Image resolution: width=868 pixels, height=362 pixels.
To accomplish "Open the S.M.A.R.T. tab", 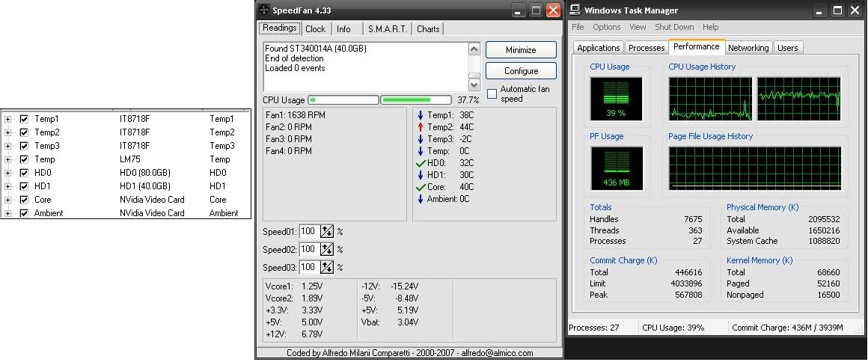I will (388, 28).
